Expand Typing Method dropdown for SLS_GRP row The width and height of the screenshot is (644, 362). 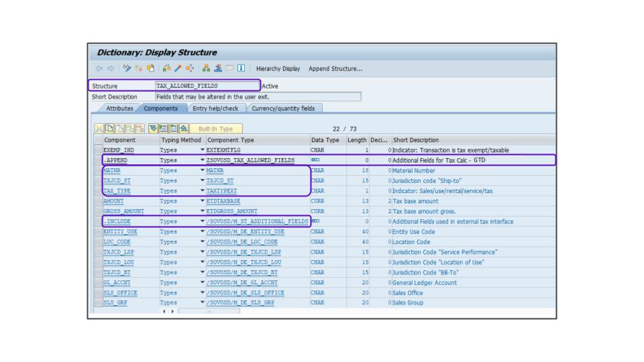[x=203, y=303]
